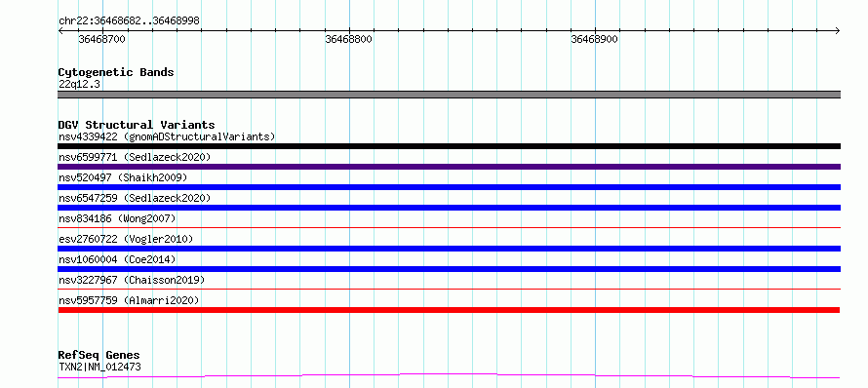
Task: Click the chr22:36468682..36468998 region label
Action: point(129,21)
